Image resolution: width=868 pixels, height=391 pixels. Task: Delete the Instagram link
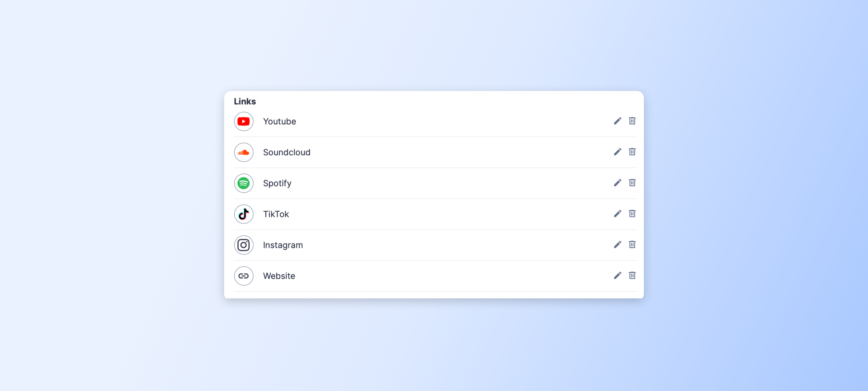coord(632,245)
